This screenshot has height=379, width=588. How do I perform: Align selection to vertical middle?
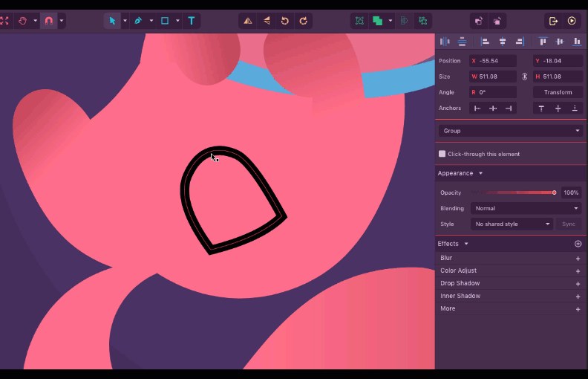(560, 42)
